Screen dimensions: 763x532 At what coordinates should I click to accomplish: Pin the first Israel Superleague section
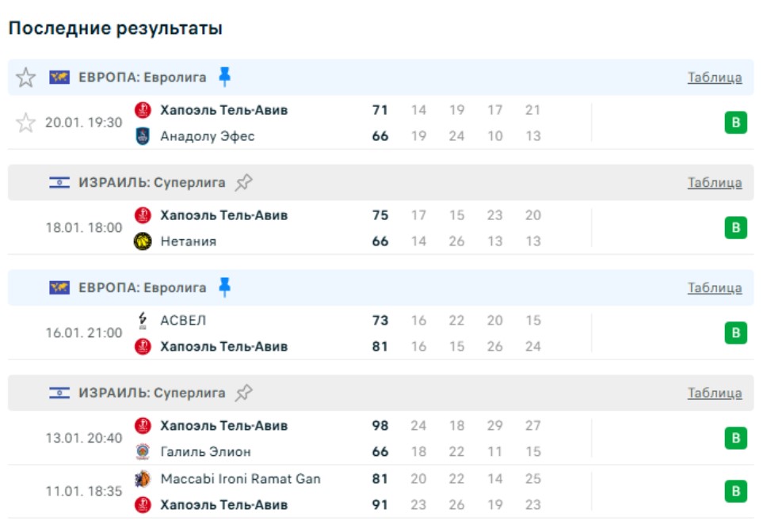tap(243, 183)
